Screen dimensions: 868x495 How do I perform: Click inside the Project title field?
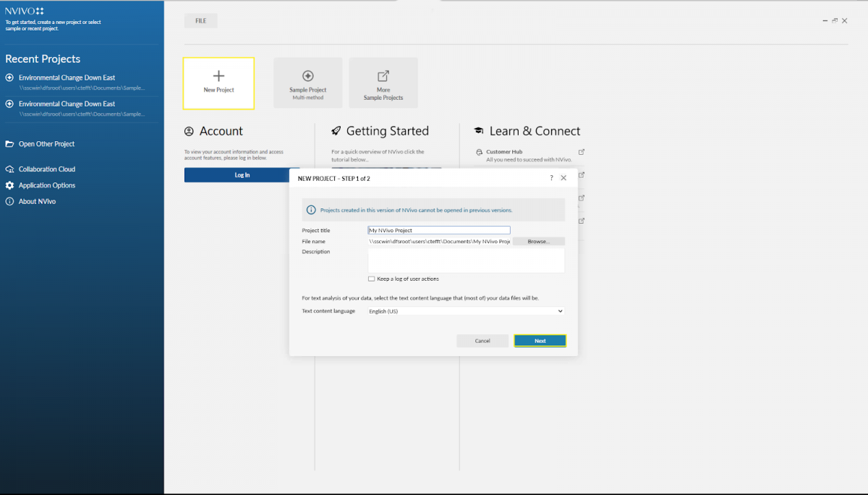438,229
